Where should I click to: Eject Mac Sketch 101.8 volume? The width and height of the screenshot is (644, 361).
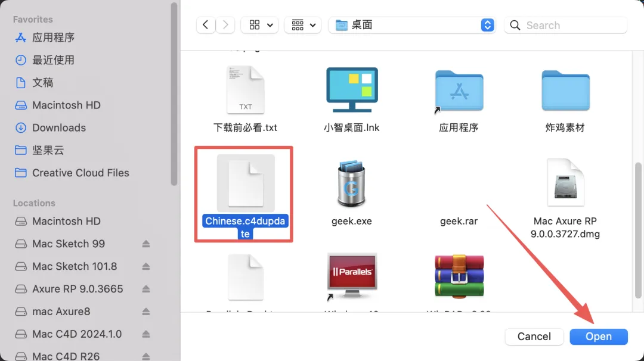146,267
